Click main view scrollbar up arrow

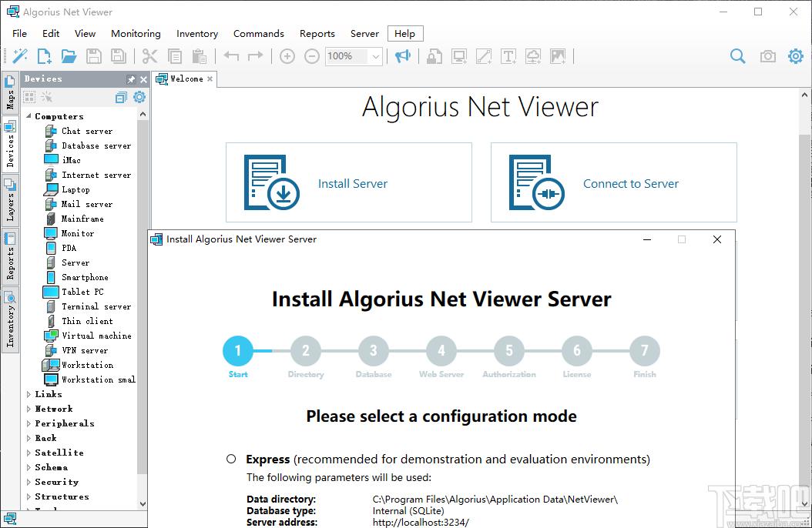click(x=804, y=95)
